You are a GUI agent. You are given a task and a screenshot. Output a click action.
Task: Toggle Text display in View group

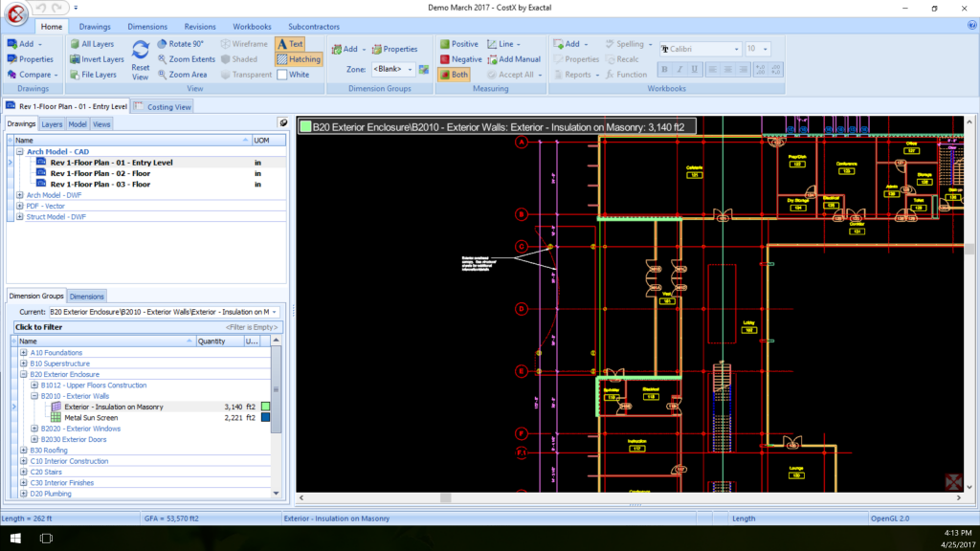pyautogui.click(x=291, y=44)
